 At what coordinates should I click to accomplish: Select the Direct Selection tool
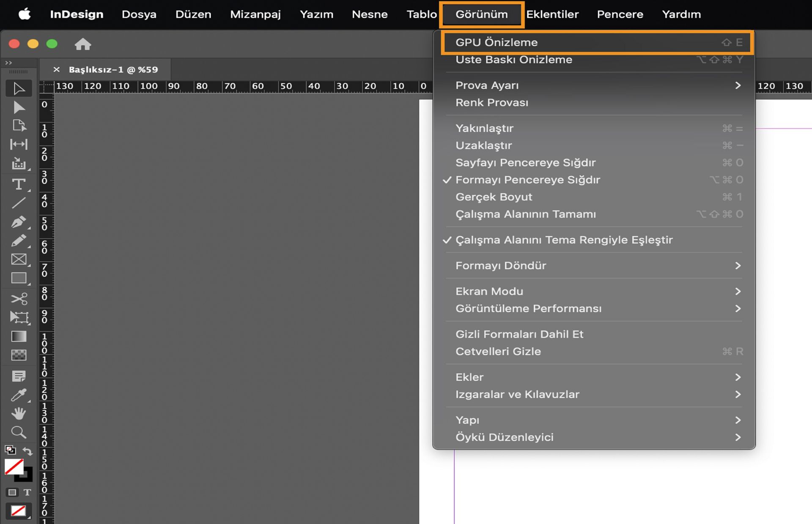click(19, 107)
